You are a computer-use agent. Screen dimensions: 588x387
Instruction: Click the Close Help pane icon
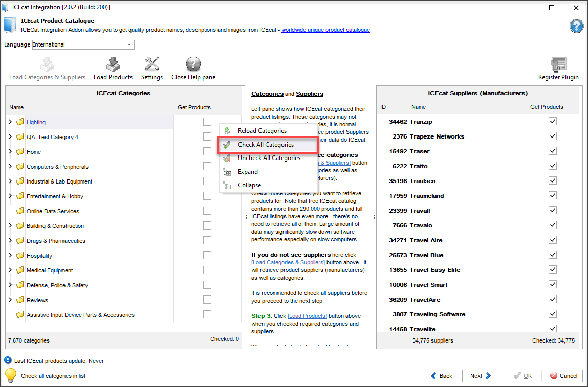coord(193,64)
